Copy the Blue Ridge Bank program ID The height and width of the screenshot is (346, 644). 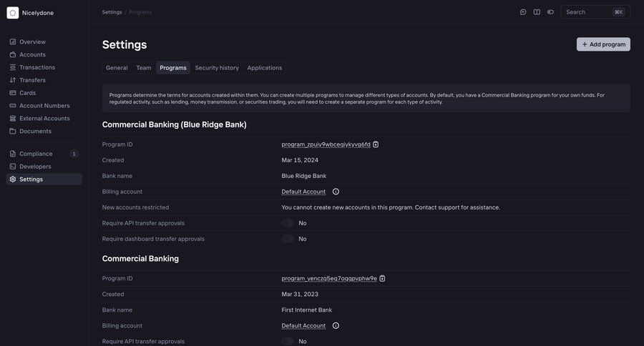(x=376, y=144)
